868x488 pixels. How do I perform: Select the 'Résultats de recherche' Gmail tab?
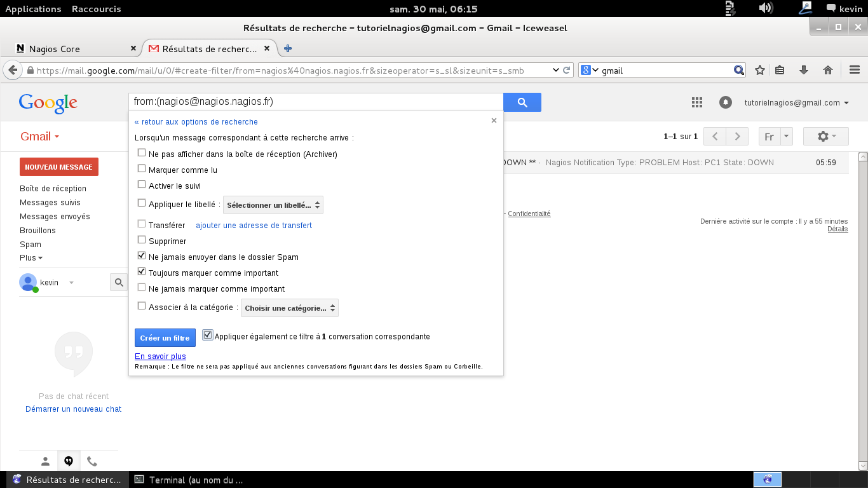click(x=210, y=48)
